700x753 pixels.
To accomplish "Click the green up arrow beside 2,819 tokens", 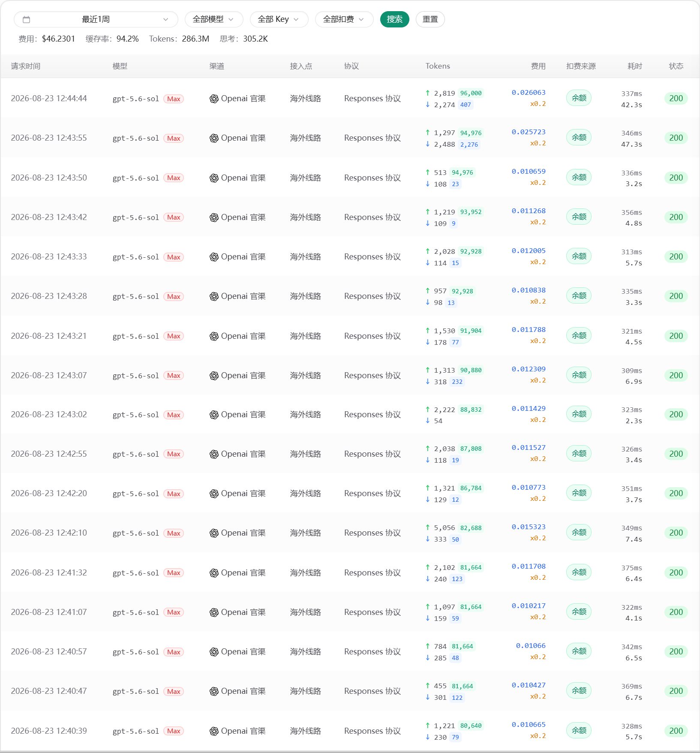I will coord(428,93).
